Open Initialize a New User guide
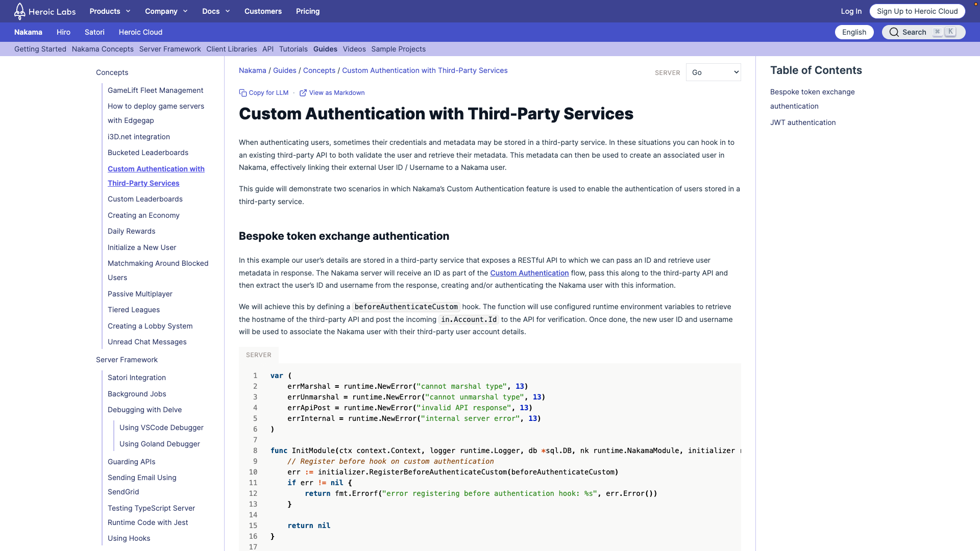 [x=142, y=247]
